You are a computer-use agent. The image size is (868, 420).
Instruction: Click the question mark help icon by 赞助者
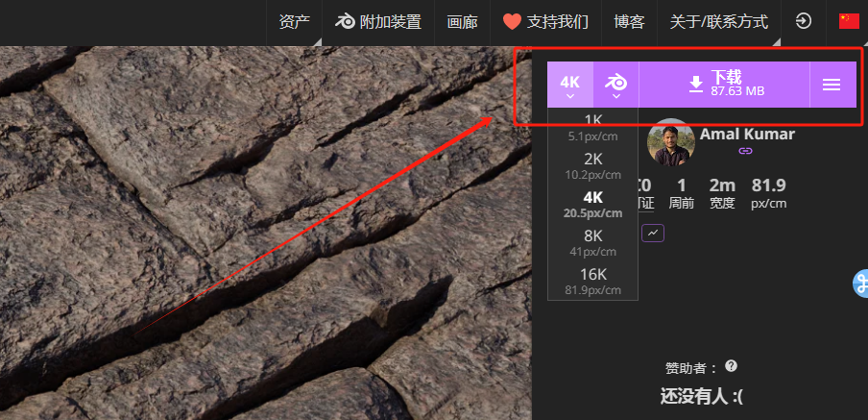(x=732, y=366)
